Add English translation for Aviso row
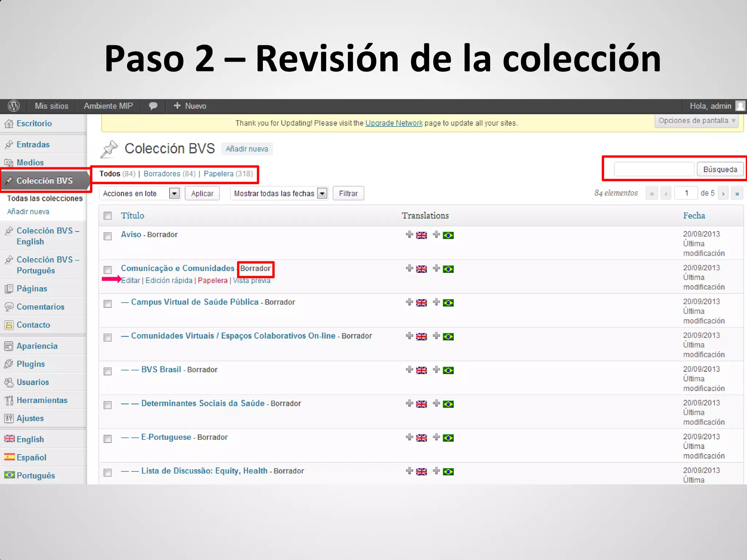Screen dimensions: 747x560 click(x=409, y=234)
